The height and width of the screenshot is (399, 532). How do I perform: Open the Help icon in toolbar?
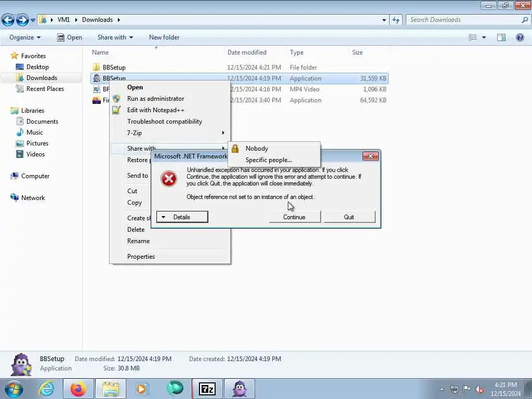click(x=520, y=37)
